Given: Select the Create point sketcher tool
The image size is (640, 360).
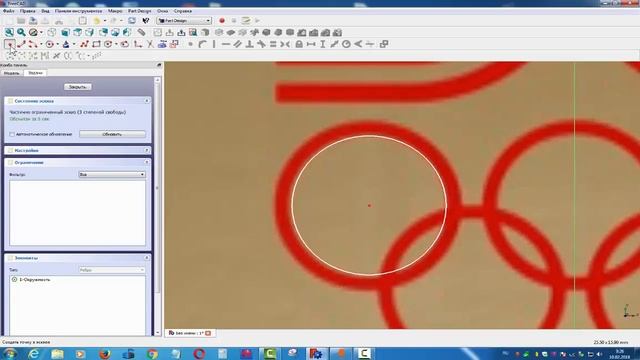Looking at the screenshot, I should tap(9, 44).
